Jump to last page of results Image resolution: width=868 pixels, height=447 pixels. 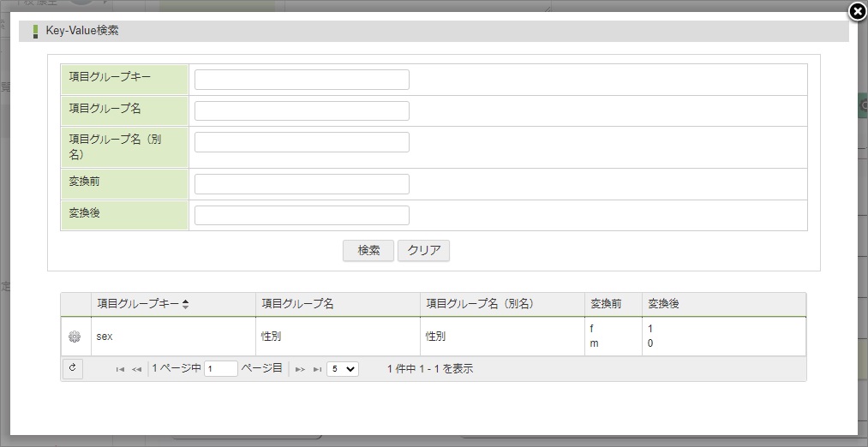tap(317, 369)
